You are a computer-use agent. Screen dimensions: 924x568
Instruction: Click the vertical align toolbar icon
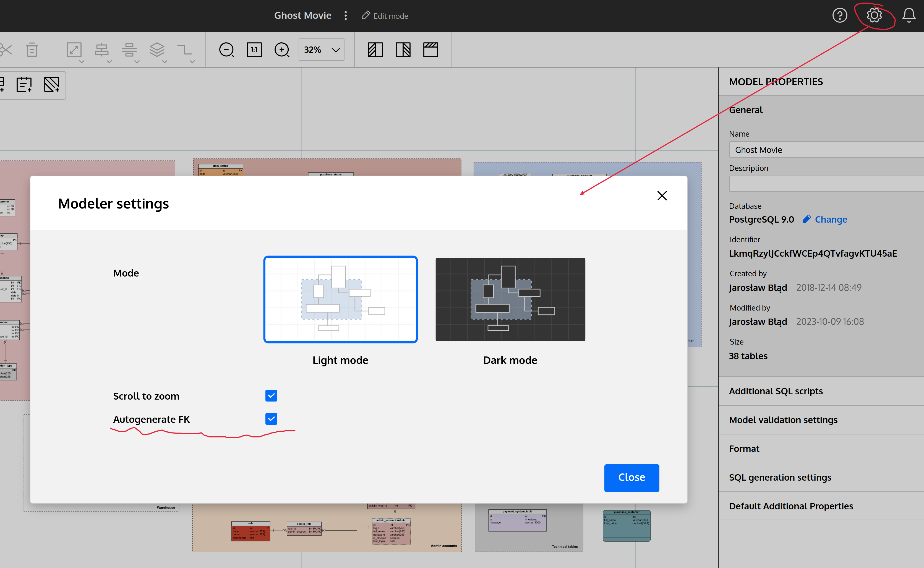[x=129, y=49]
